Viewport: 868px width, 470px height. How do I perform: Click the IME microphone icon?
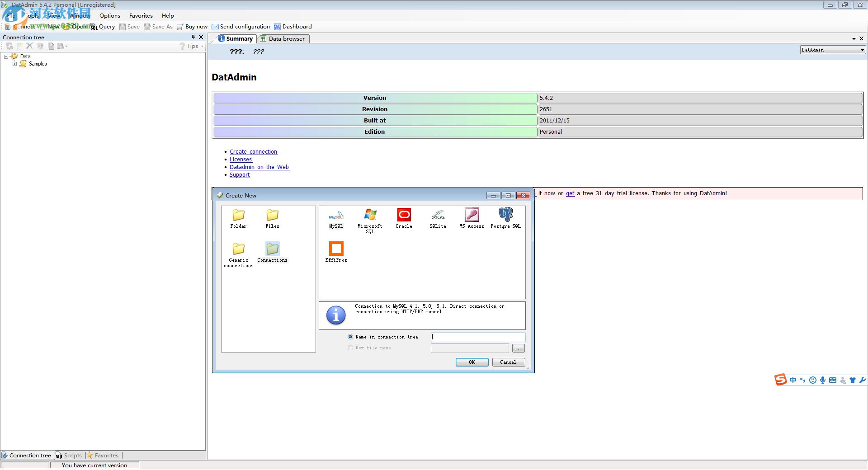pyautogui.click(x=823, y=380)
